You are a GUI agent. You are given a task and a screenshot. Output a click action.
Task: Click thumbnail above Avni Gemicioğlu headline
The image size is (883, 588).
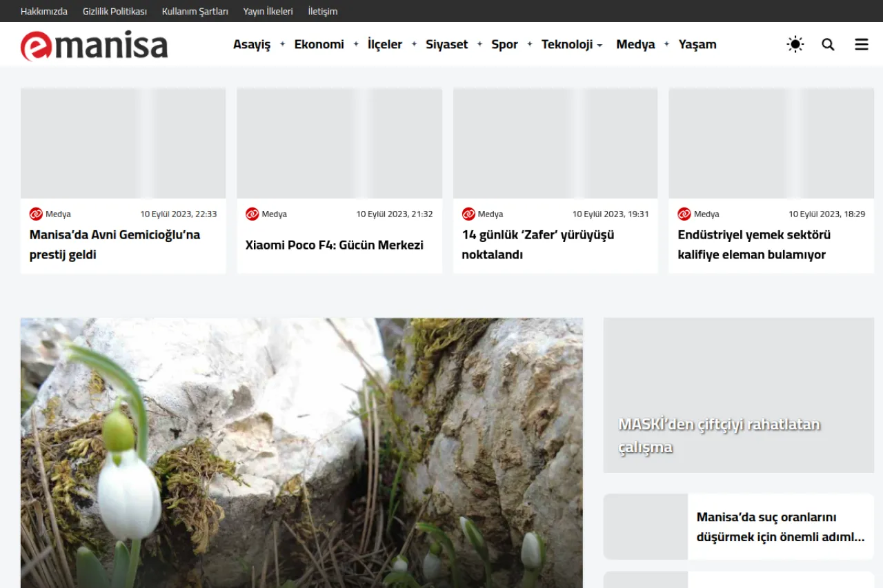click(x=123, y=143)
